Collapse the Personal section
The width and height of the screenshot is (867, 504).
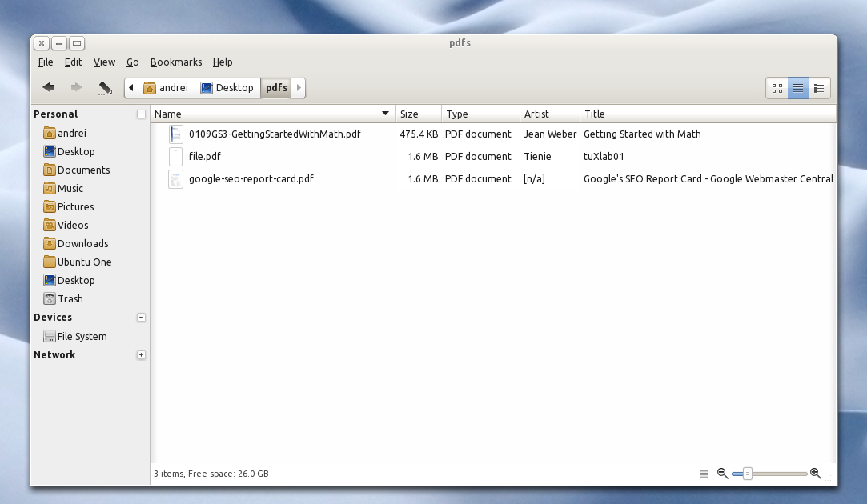142,114
